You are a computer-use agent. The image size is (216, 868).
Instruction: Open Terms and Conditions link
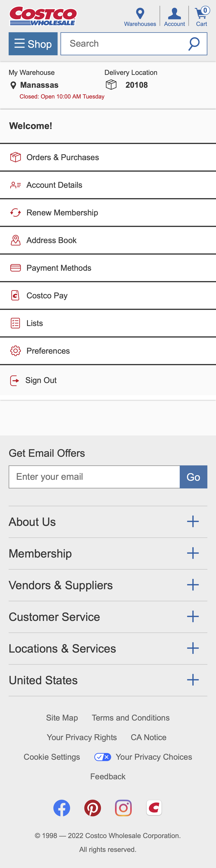click(x=130, y=717)
